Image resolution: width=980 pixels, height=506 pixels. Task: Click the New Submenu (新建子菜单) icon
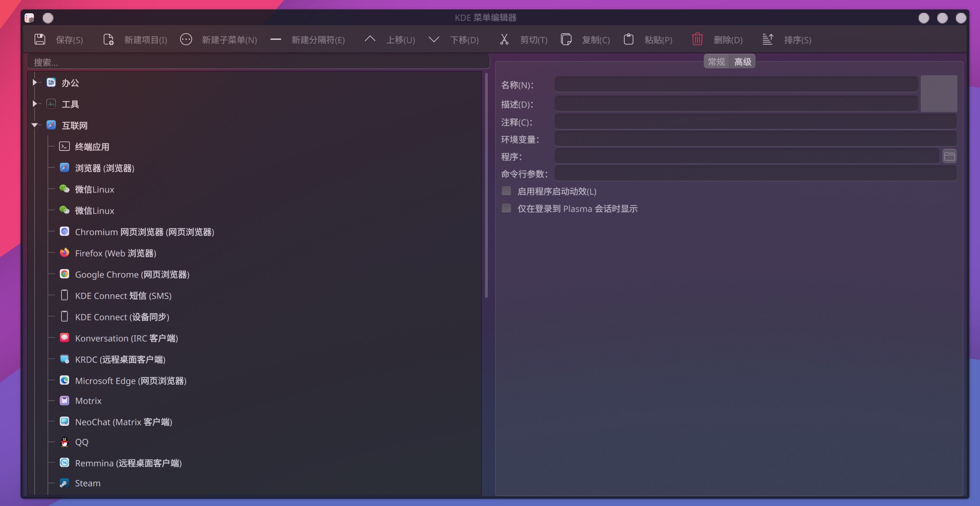[186, 39]
